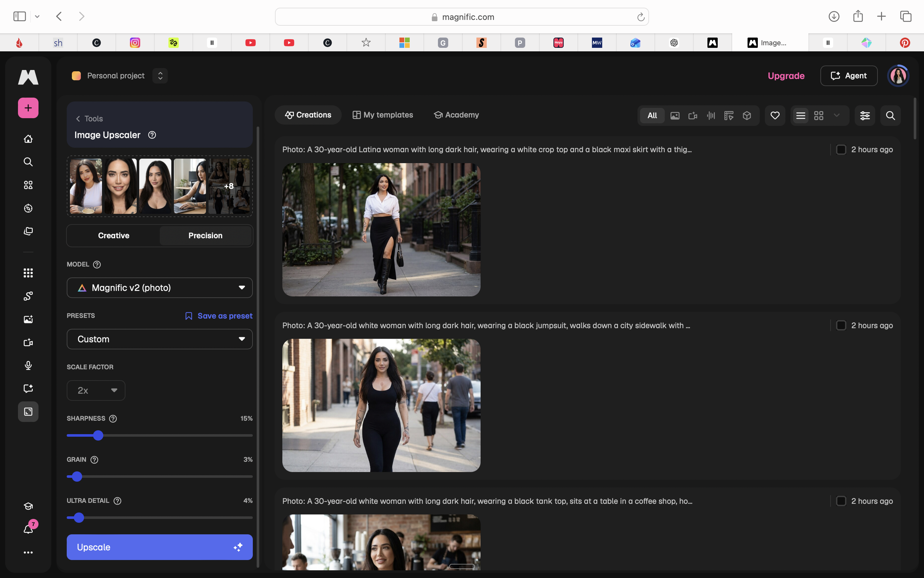Viewport: 924px width, 578px height.
Task: Switch creations to grid view
Action: pos(819,116)
